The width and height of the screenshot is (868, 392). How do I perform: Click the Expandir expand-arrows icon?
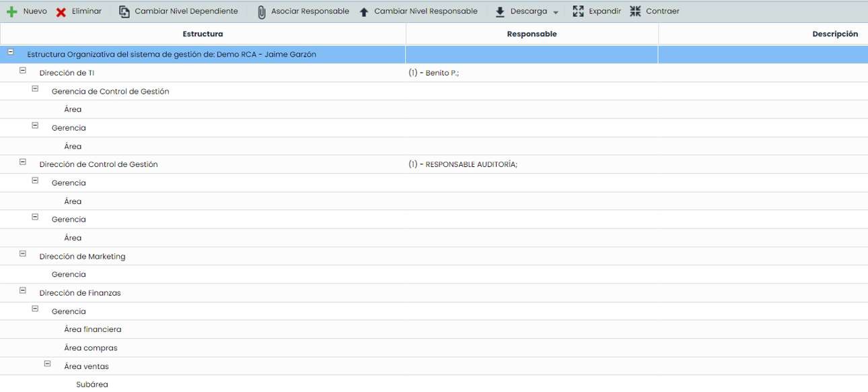coord(577,11)
